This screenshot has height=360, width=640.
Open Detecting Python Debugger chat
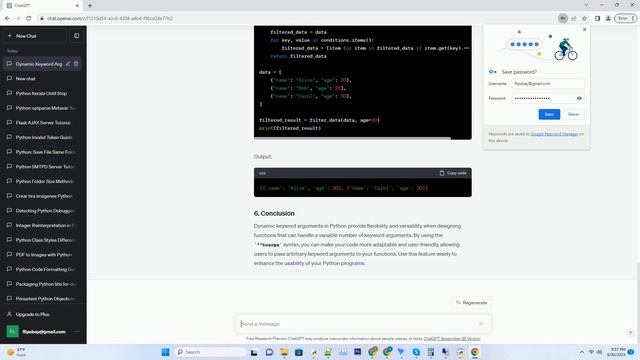click(x=42, y=211)
